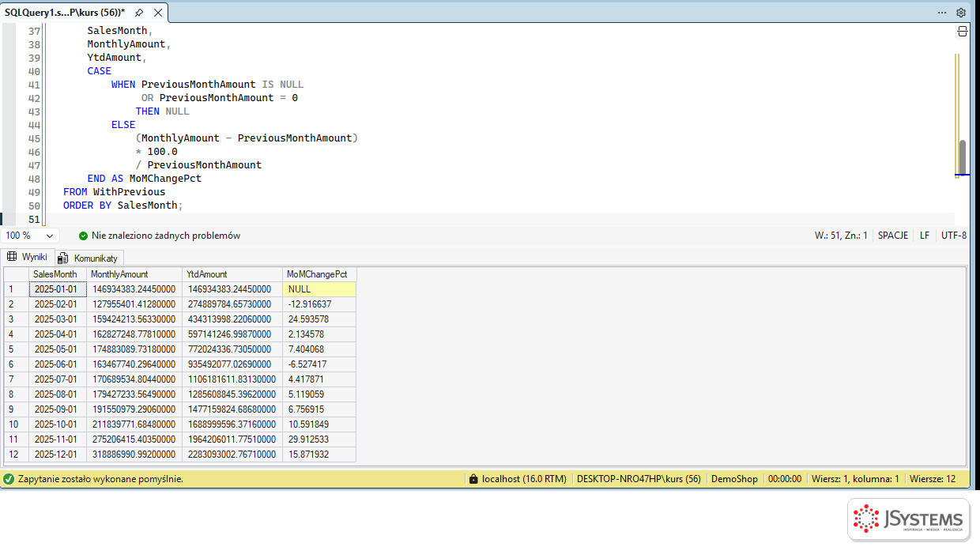The image size is (980, 547).
Task: Click 'localhost (16.0 RTM)' in status bar
Action: pos(524,479)
